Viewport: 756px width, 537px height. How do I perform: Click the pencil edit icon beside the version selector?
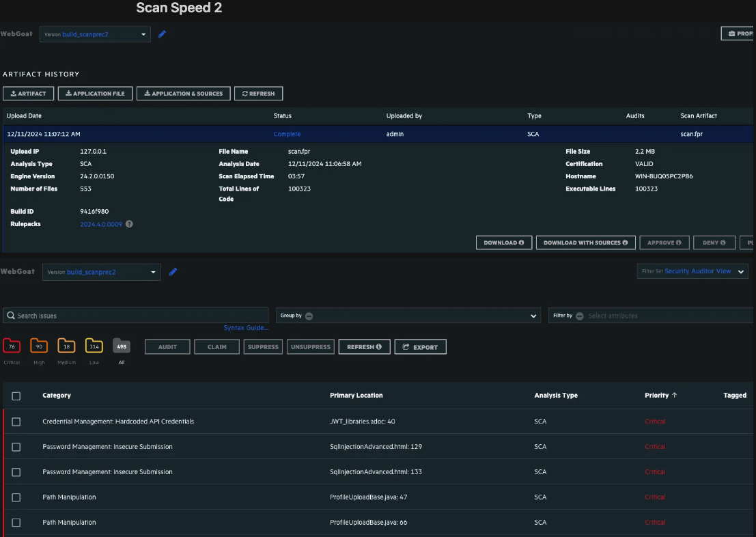click(162, 33)
